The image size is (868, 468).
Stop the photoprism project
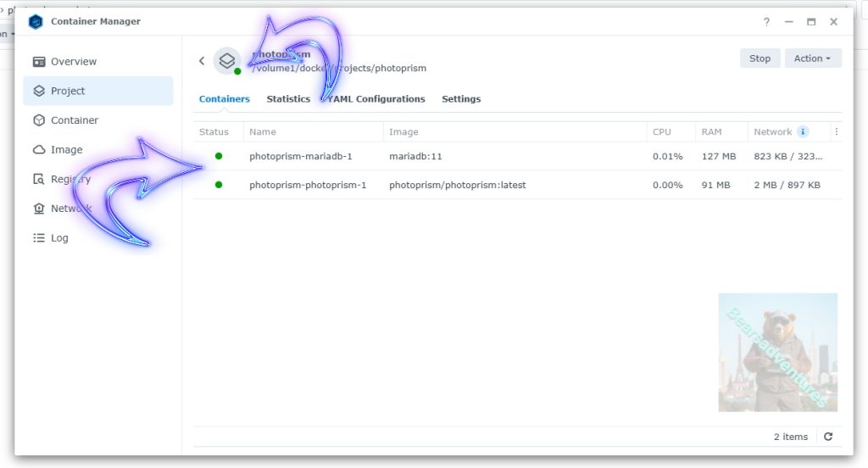click(759, 58)
